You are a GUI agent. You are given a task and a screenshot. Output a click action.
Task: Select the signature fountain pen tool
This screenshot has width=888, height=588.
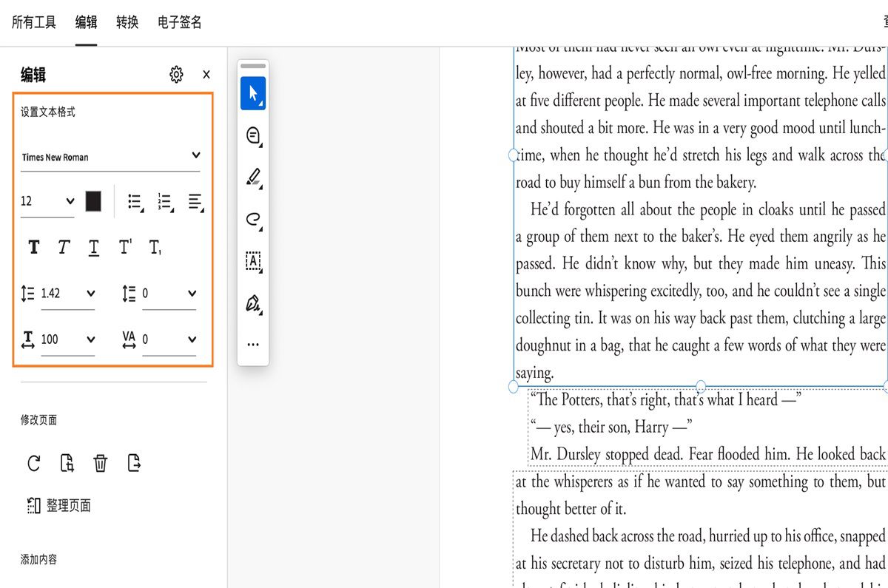[x=253, y=303]
